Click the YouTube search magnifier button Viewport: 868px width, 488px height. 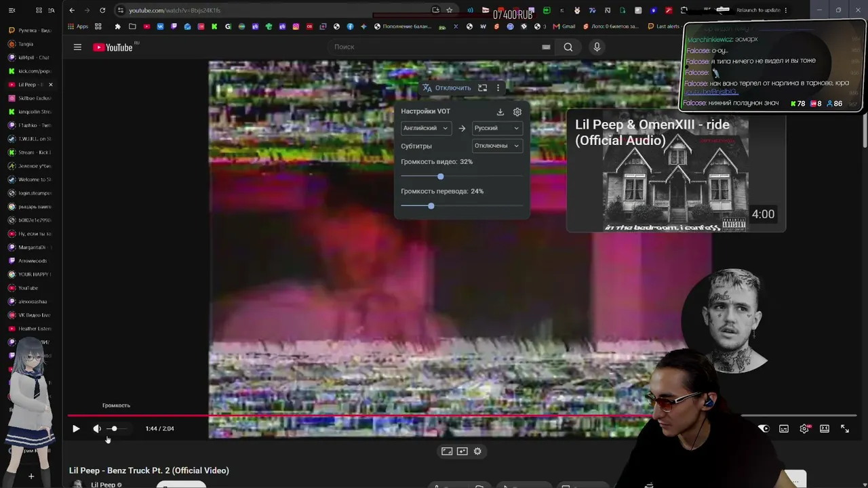pyautogui.click(x=568, y=47)
